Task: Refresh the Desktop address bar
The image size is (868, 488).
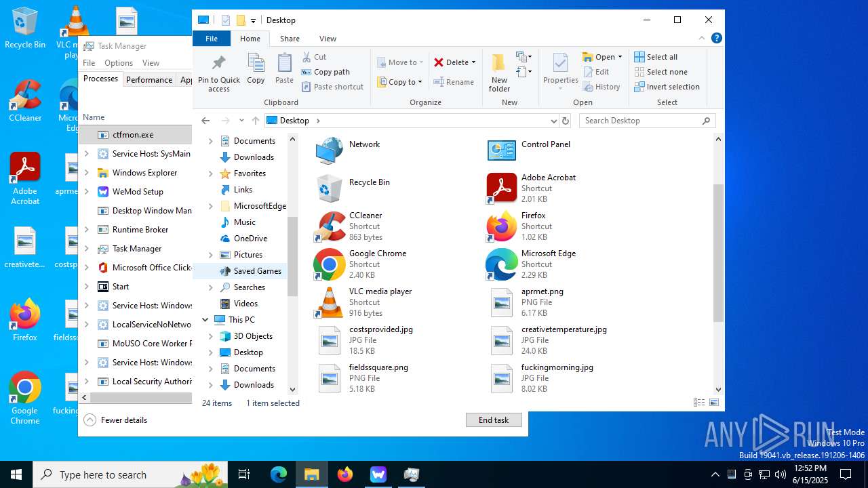Action: click(x=566, y=121)
